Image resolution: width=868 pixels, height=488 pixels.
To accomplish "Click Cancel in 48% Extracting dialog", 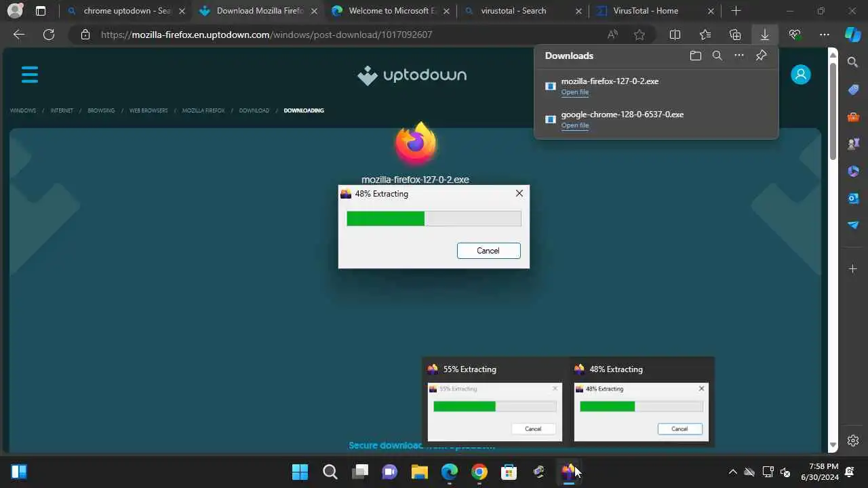I will coord(488,251).
